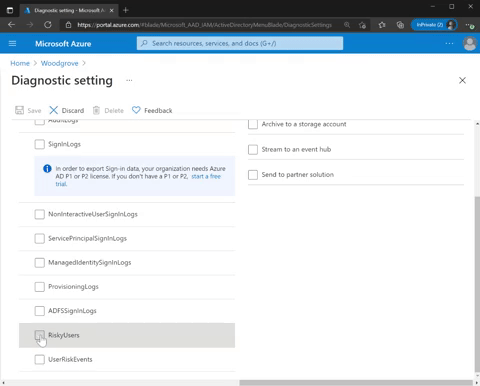Close the Diagnostic setting blade
This screenshot has height=386, width=480.
pyautogui.click(x=462, y=80)
